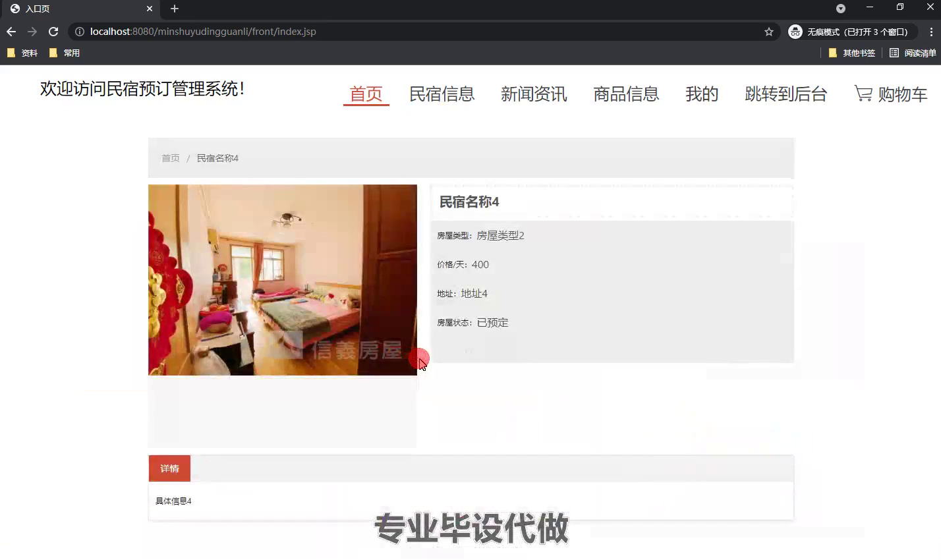Click the 民宿名称4 heading
941x560 pixels.
coord(469,202)
